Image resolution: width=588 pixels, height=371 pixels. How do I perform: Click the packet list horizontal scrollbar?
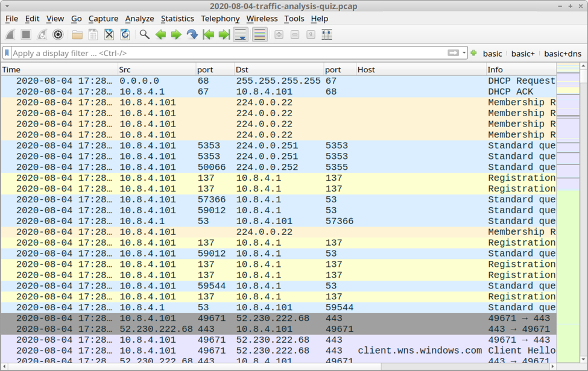[278, 367]
